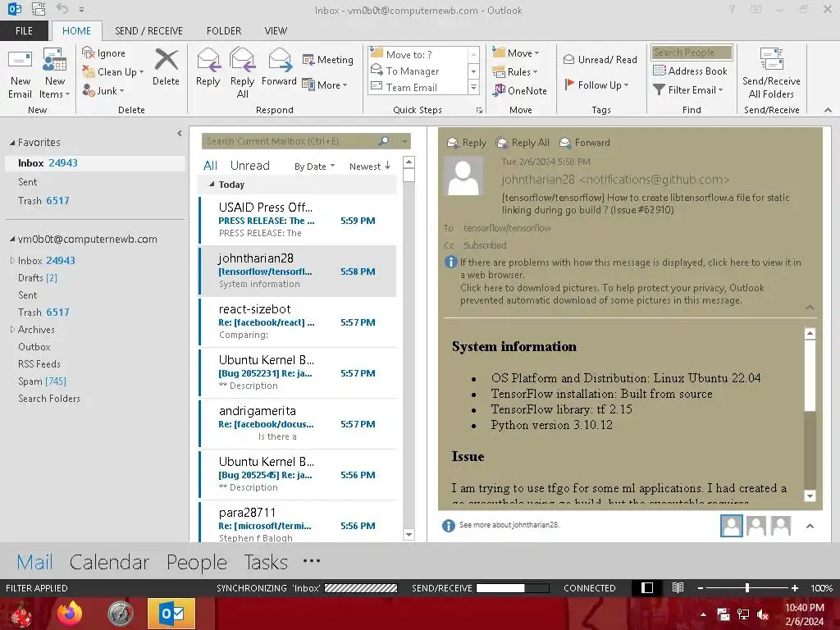Toggle Unread/Read status
Screen dimensions: 840x630
(x=600, y=59)
